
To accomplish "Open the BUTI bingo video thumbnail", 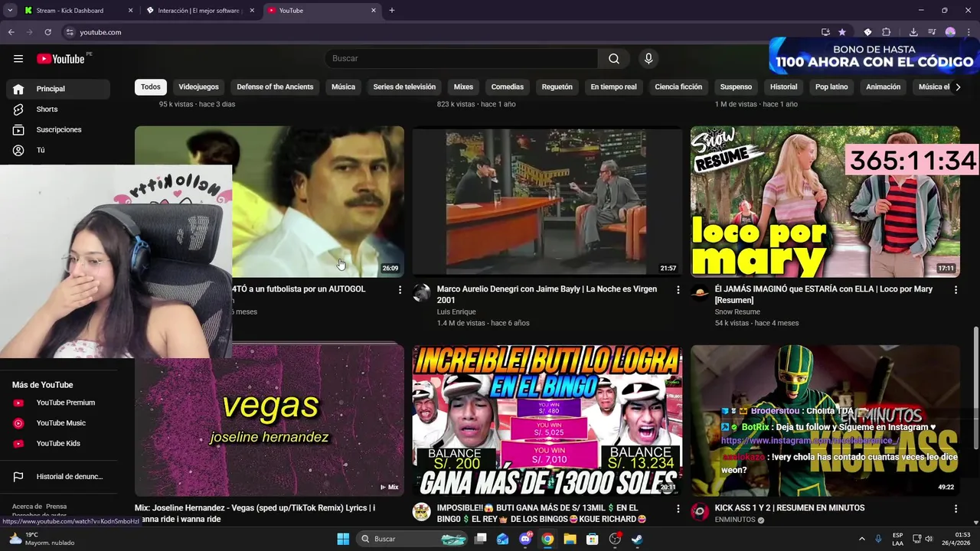I will click(547, 421).
